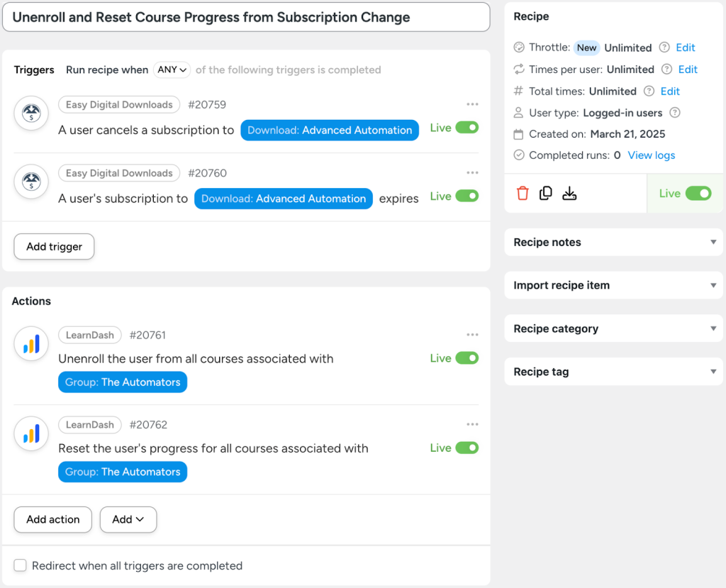Open the options menu for trigger #20760
Image resolution: width=726 pixels, height=588 pixels.
tap(472, 172)
